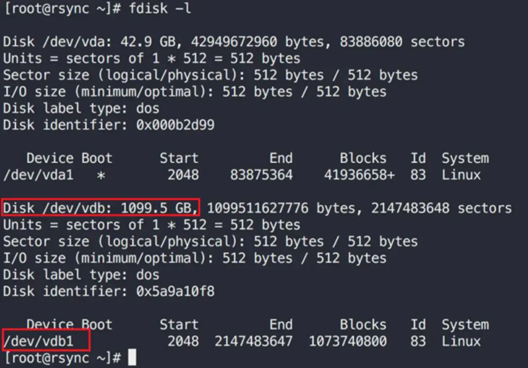Click the Blocks value 41936658+
Viewport: 528px width, 368px height.
point(359,175)
